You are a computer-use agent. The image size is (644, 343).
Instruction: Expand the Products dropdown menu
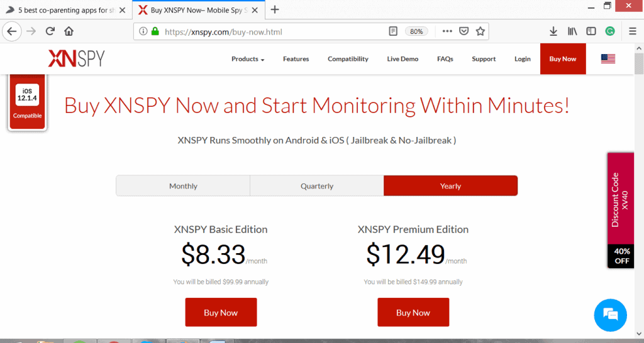click(248, 59)
